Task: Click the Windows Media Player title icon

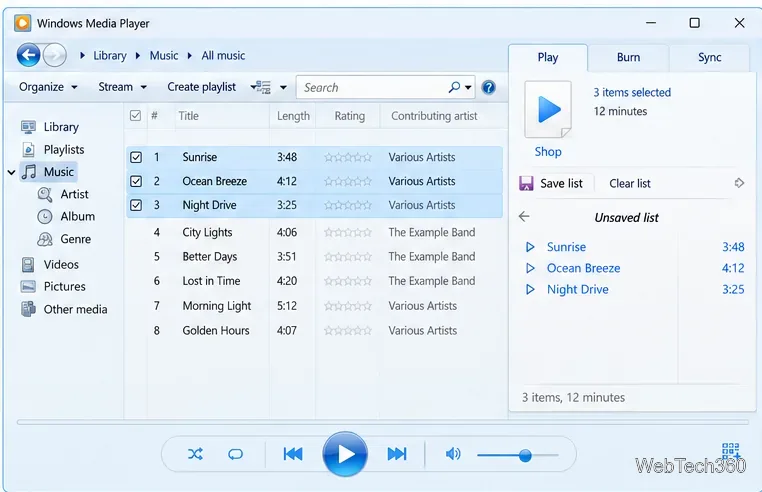Action: pyautogui.click(x=22, y=23)
